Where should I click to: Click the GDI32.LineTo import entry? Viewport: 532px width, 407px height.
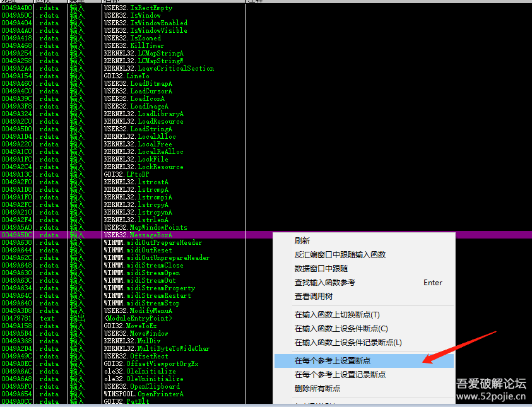pyautogui.click(x=126, y=76)
